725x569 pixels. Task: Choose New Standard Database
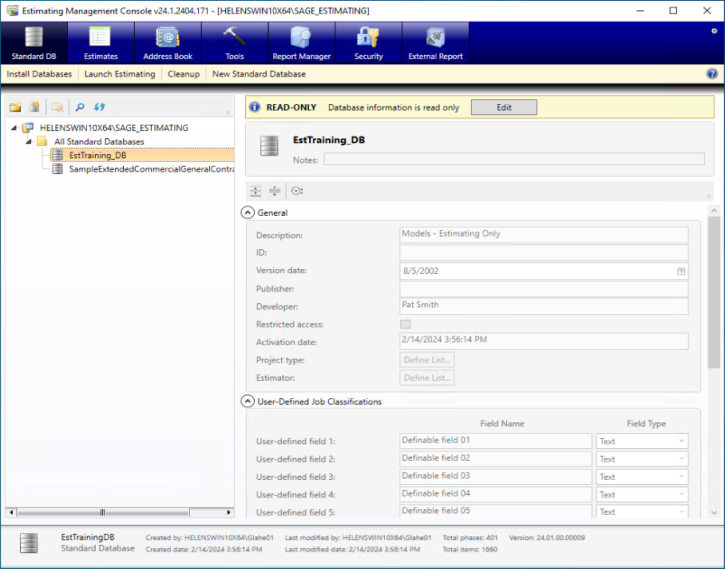[x=259, y=74]
